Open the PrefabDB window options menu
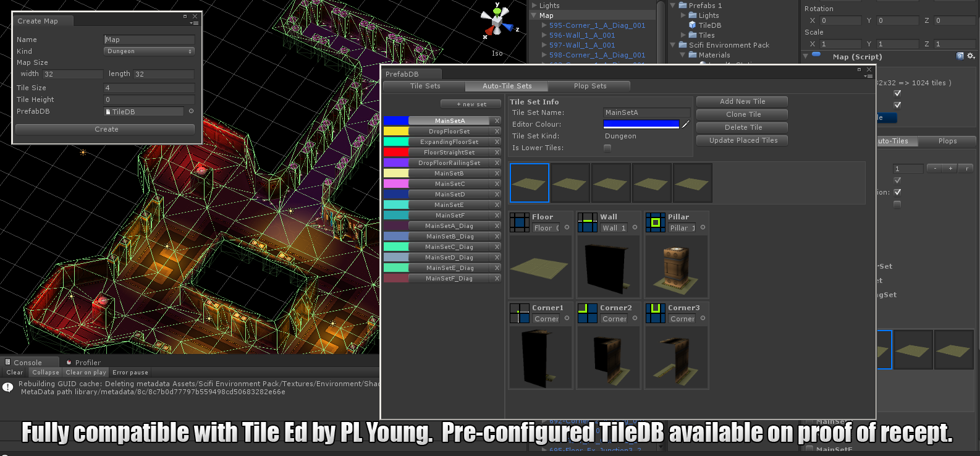 pos(868,76)
